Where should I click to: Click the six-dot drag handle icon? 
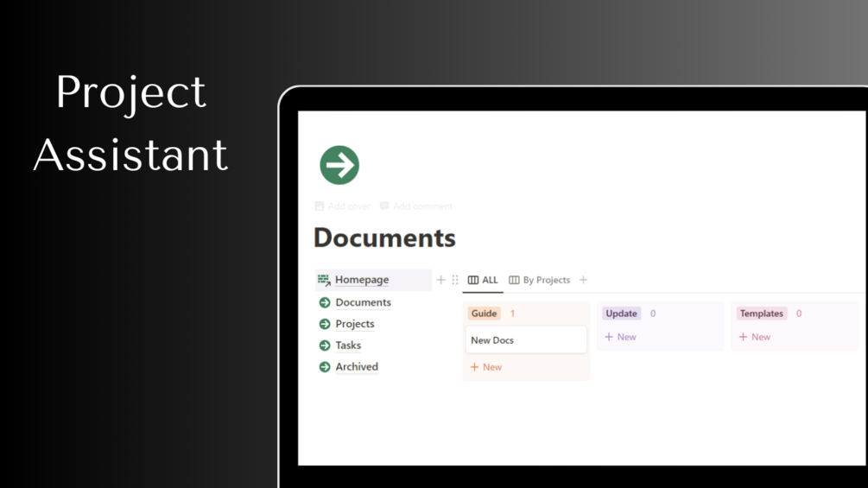click(x=455, y=280)
